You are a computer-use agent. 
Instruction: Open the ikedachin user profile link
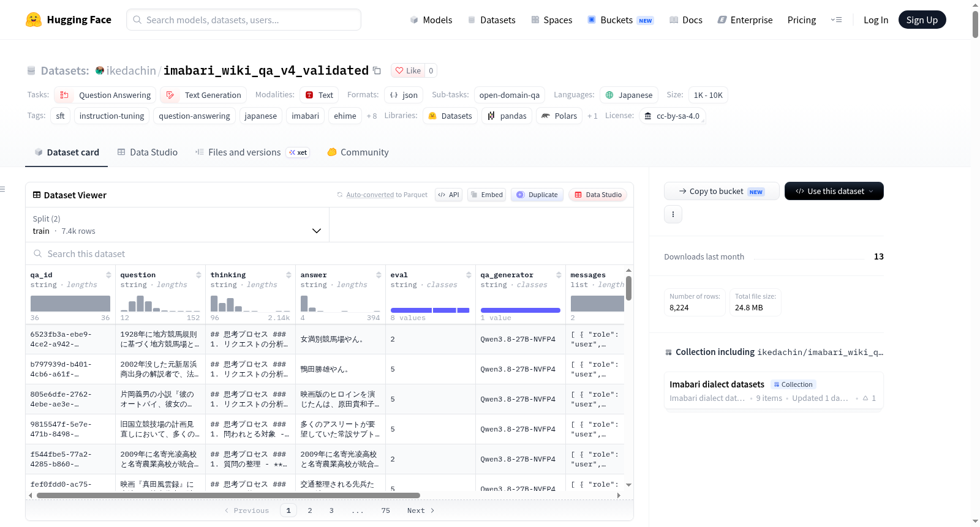click(x=131, y=70)
